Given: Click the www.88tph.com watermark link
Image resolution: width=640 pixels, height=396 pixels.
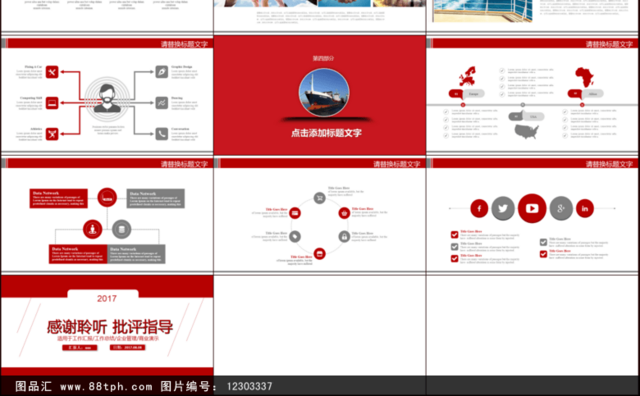Looking at the screenshot, I should pos(106,386).
